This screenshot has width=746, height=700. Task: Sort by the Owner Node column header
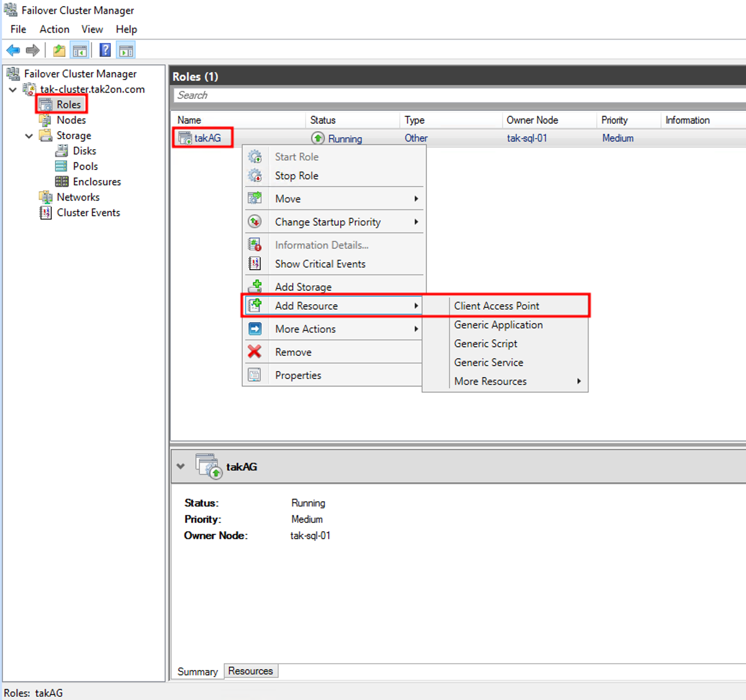pos(550,120)
